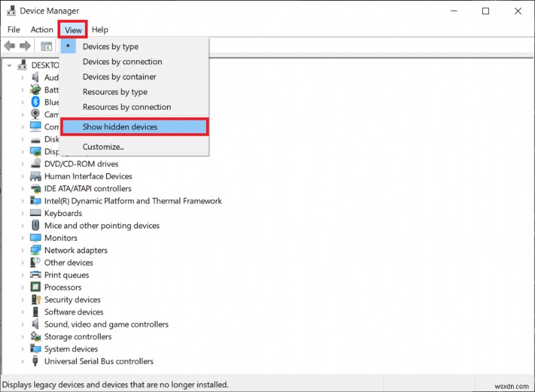Viewport: 535px width, 392px height.
Task: Select the Intel(R) Dynamic Platform and Thermal Framework row
Action: 133,201
